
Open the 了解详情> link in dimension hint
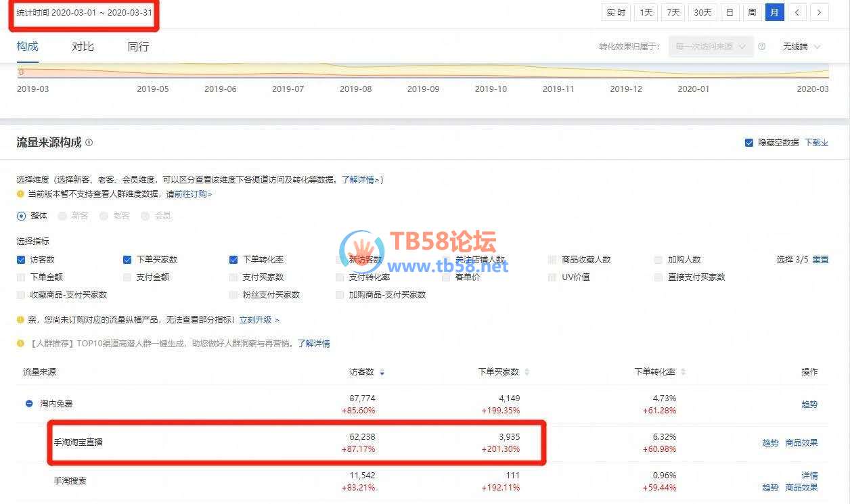362,179
